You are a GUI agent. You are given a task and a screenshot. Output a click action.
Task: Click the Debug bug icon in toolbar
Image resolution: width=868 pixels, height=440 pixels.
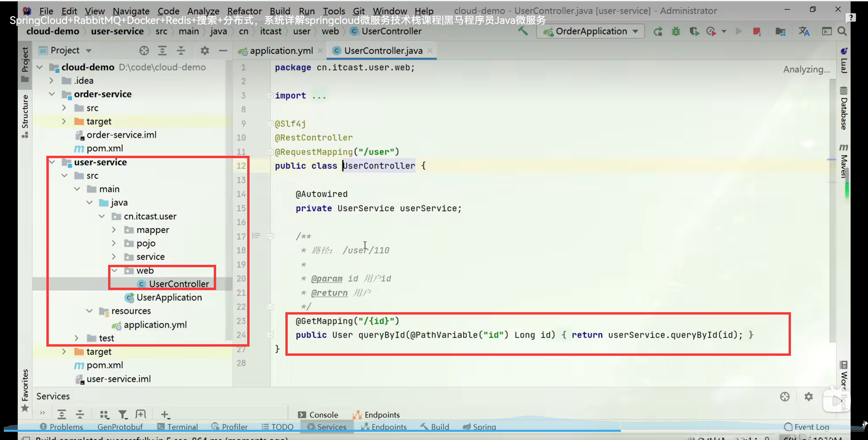[676, 32]
